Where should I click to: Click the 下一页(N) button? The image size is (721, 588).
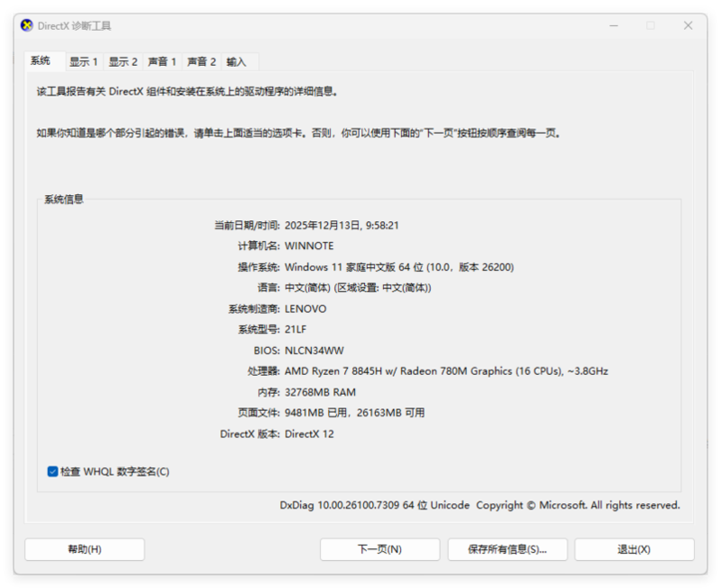(379, 549)
